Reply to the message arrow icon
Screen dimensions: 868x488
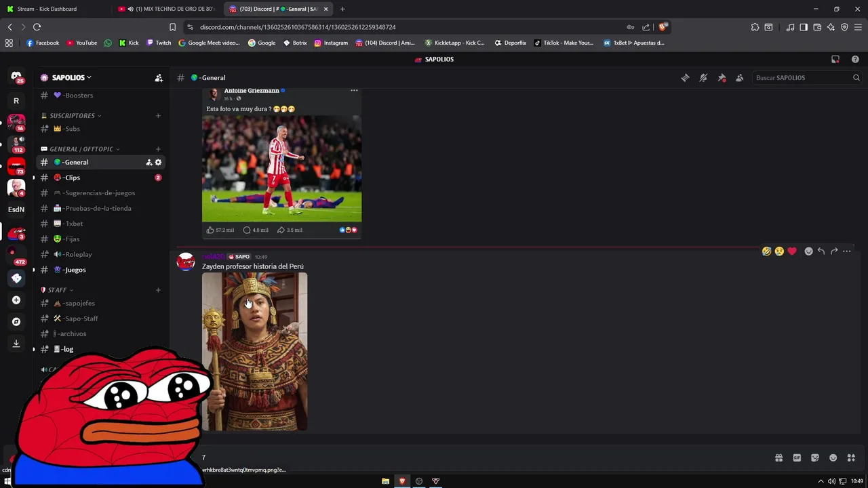[x=821, y=251]
